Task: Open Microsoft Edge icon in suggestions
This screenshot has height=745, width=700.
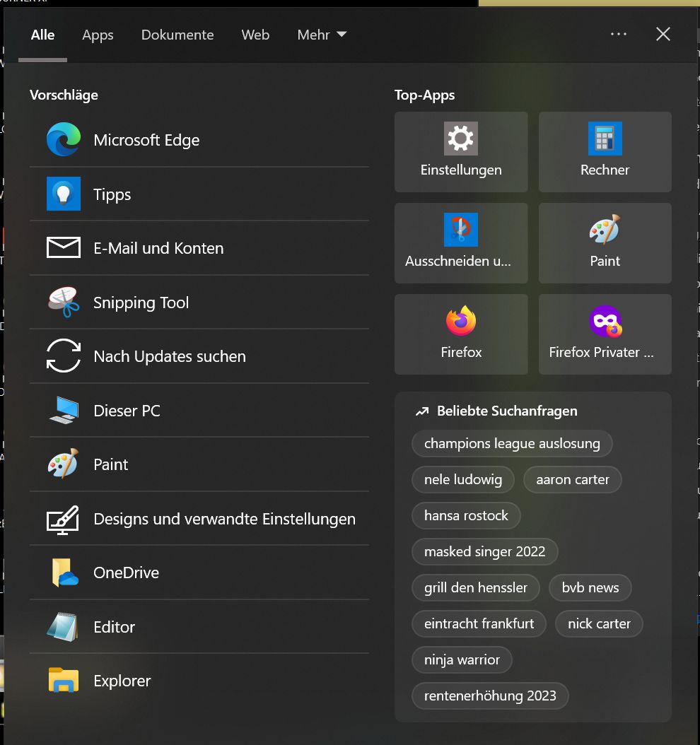Action: point(63,140)
